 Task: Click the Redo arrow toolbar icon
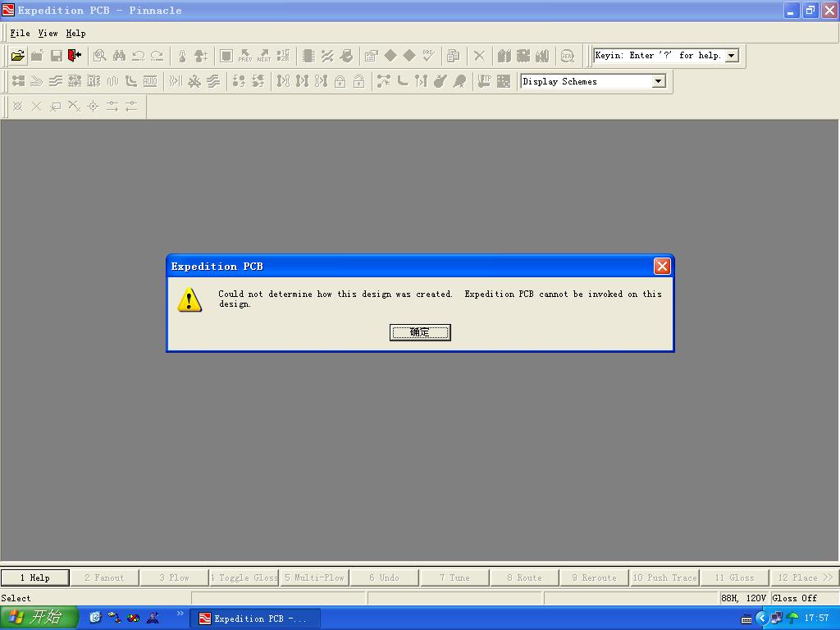click(157, 55)
